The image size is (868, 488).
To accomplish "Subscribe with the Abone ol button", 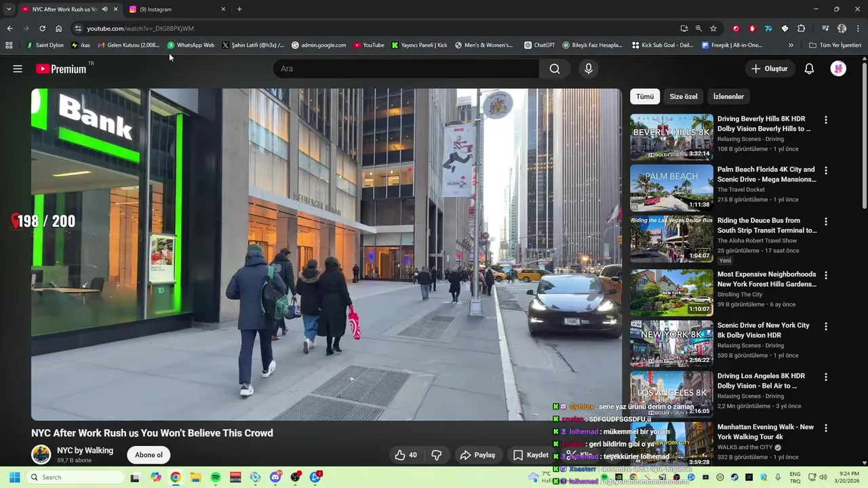I will tap(149, 455).
